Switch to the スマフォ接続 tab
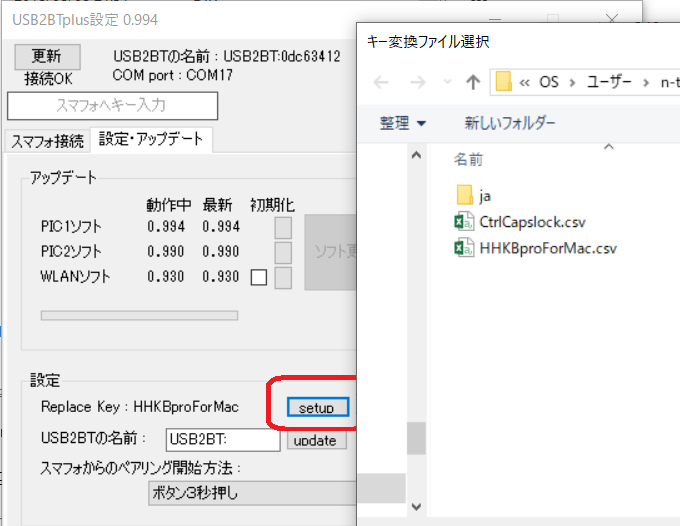Image resolution: width=680 pixels, height=526 pixels. point(46,141)
